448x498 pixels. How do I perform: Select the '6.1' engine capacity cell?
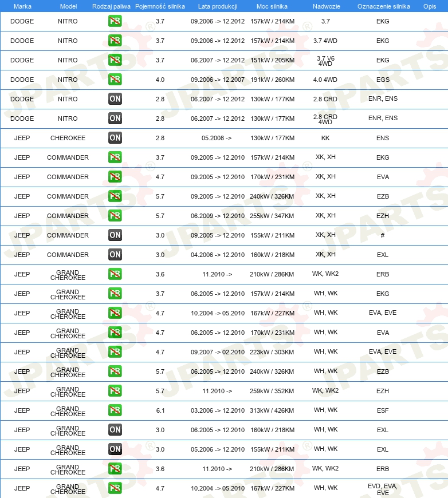160,410
